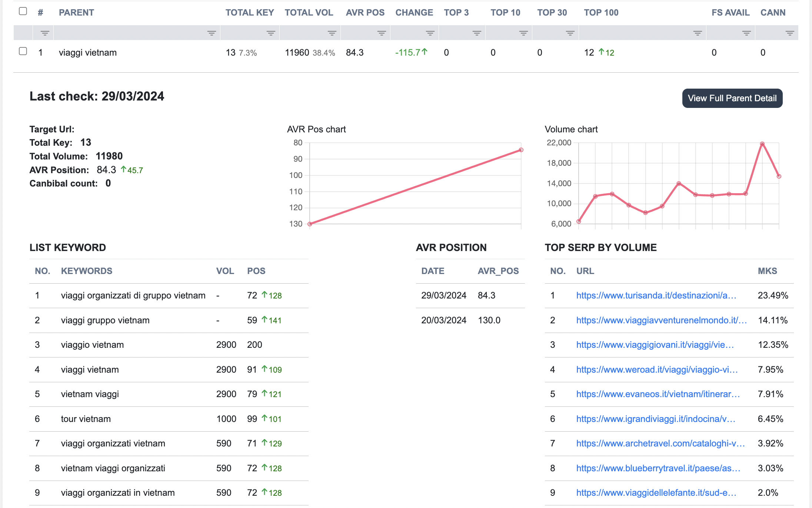The height and width of the screenshot is (508, 812).
Task: Open the turisanda.it SERP link
Action: [656, 296]
